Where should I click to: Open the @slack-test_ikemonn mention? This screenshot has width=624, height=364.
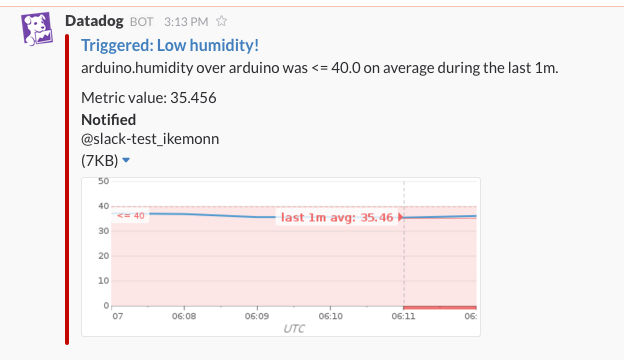[150, 139]
